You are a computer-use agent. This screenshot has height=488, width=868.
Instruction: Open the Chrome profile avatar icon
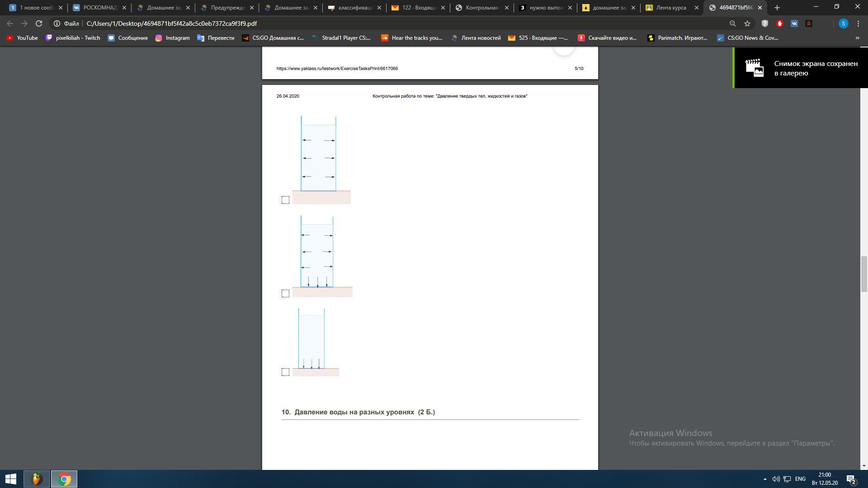tap(843, 23)
